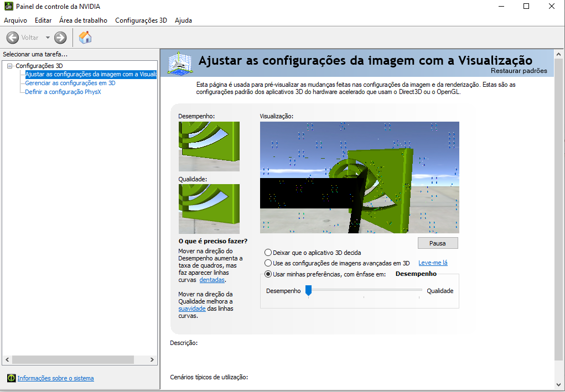The height and width of the screenshot is (392, 565).
Task: Click the main panel scroll-down arrow
Action: pos(558,384)
